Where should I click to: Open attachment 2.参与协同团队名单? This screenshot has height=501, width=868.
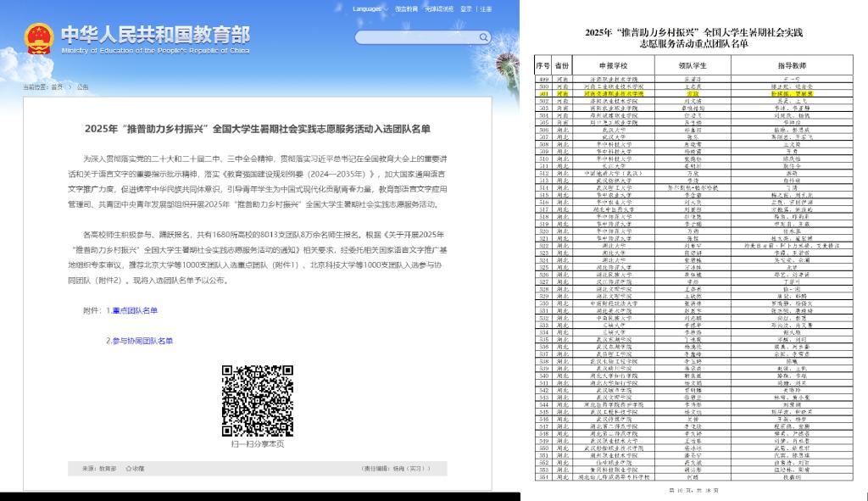click(139, 341)
